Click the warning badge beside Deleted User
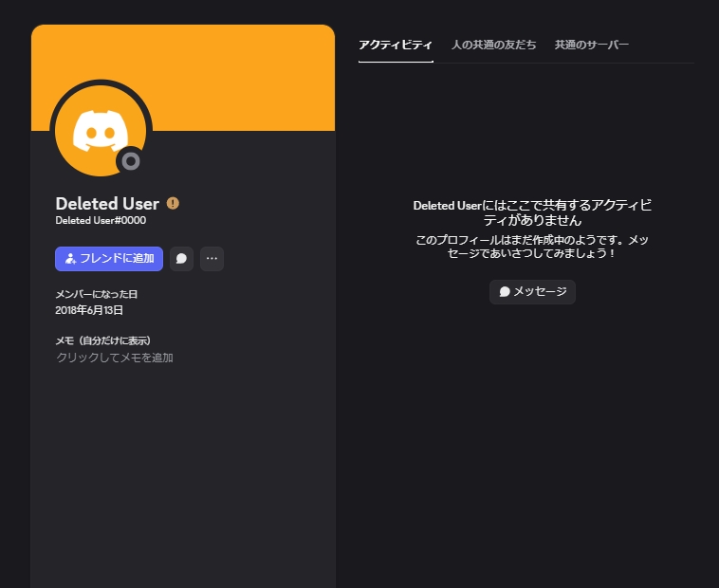 173,203
